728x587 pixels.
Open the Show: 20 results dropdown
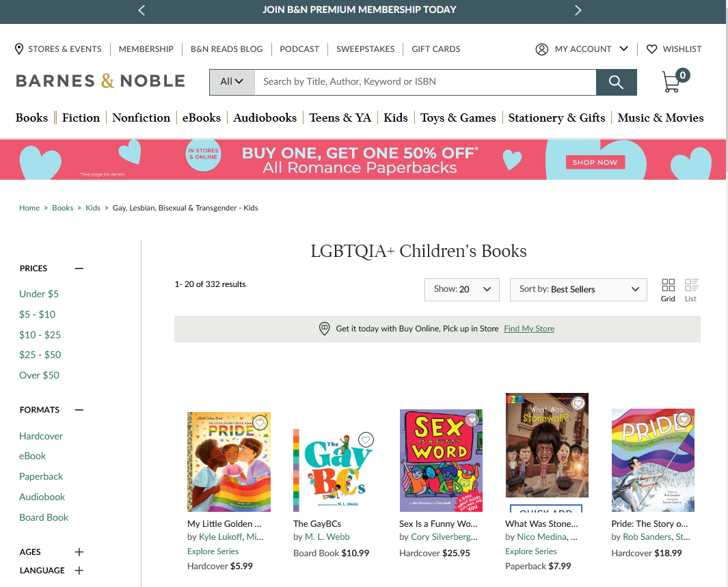(462, 290)
